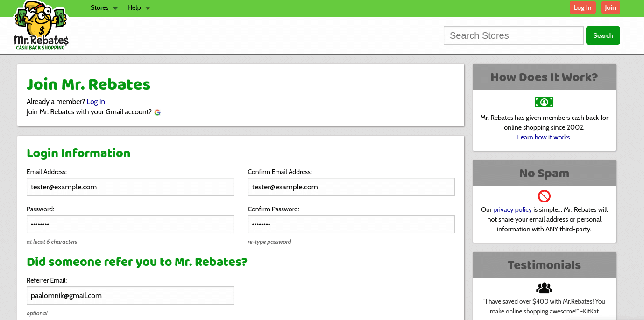Image resolution: width=644 pixels, height=320 pixels.
Task: Click the KitKat testimonial quote
Action: tap(544, 306)
